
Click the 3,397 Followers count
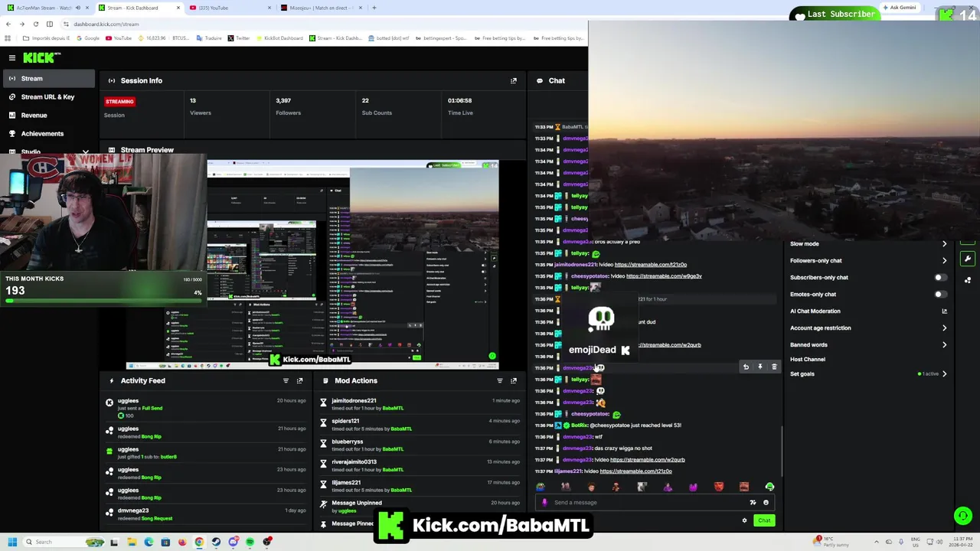point(283,100)
